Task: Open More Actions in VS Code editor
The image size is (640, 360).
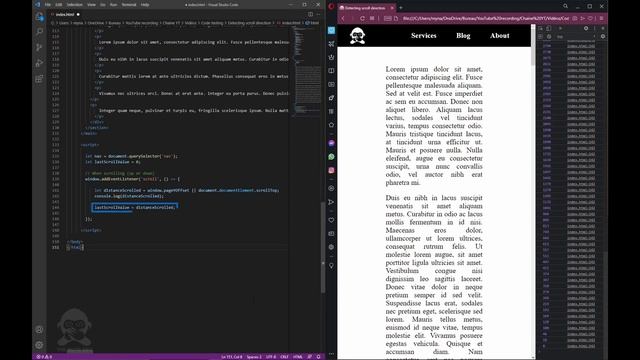Action: click(318, 14)
